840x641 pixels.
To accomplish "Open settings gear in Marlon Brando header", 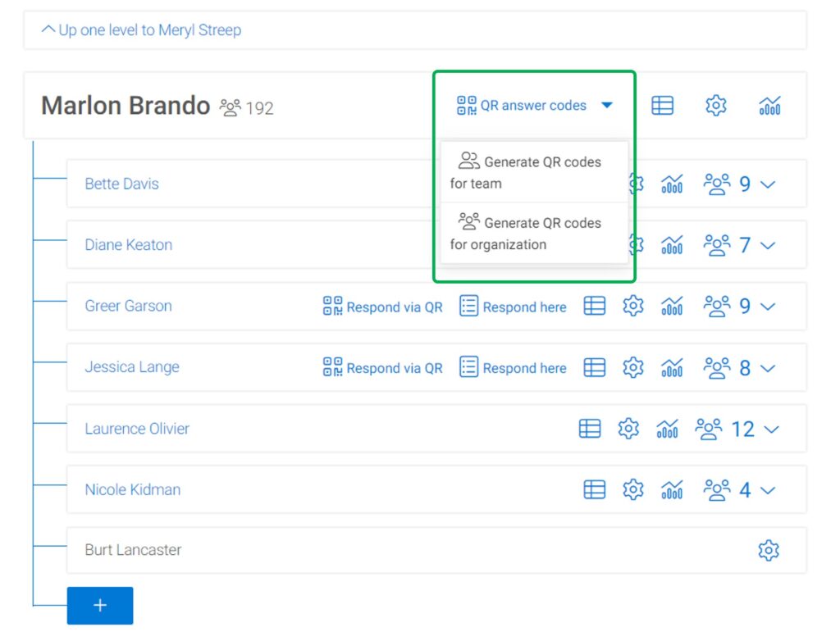I will (x=716, y=106).
